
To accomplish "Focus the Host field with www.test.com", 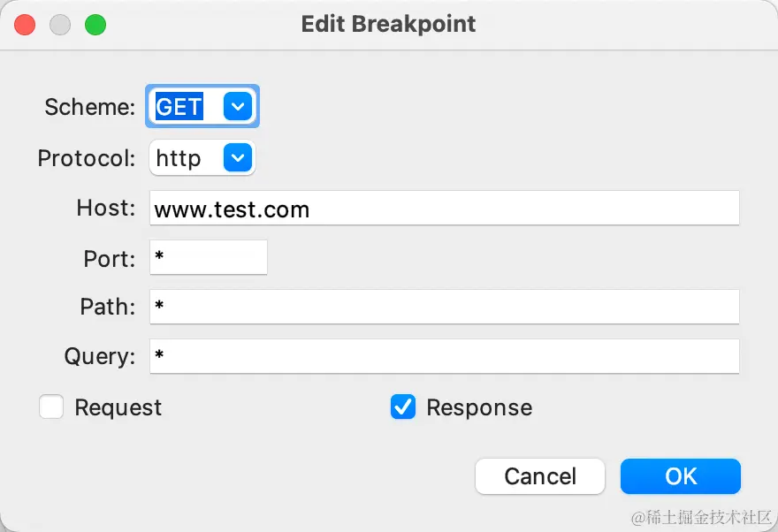I will coord(444,209).
